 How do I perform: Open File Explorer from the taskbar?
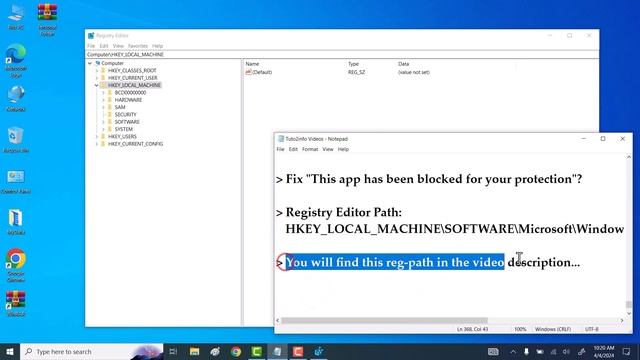point(194,351)
